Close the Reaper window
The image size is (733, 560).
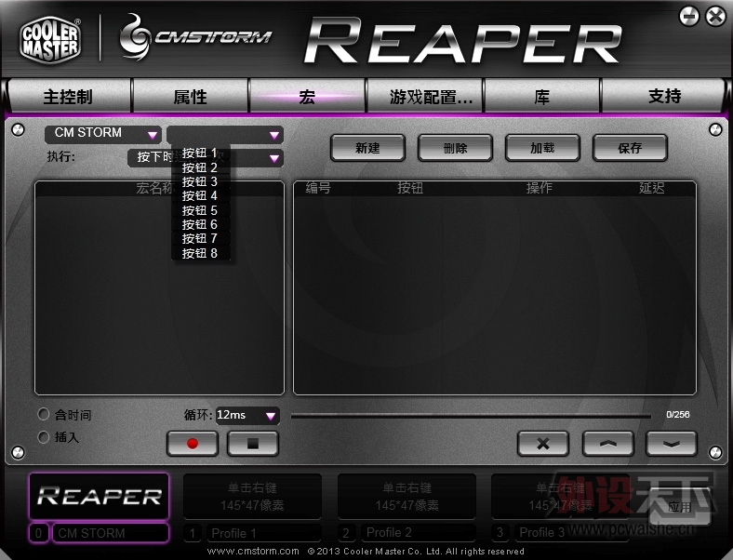pyautogui.click(x=715, y=17)
